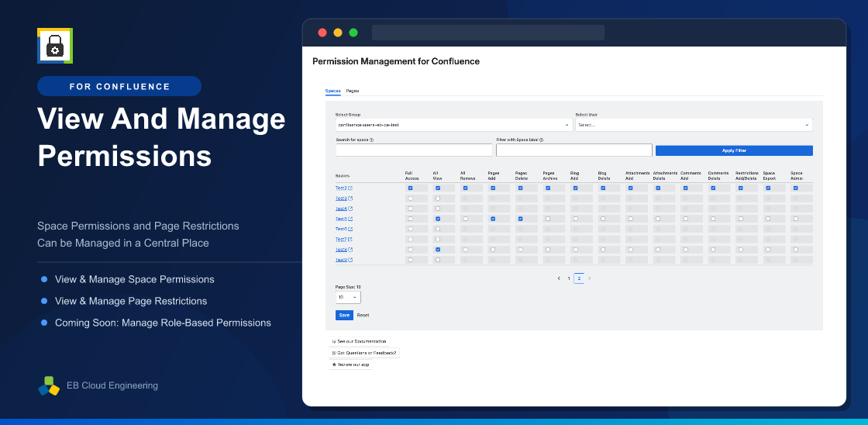868x425 pixels.
Task: Enable Full Access for Test3
Action: point(410,199)
